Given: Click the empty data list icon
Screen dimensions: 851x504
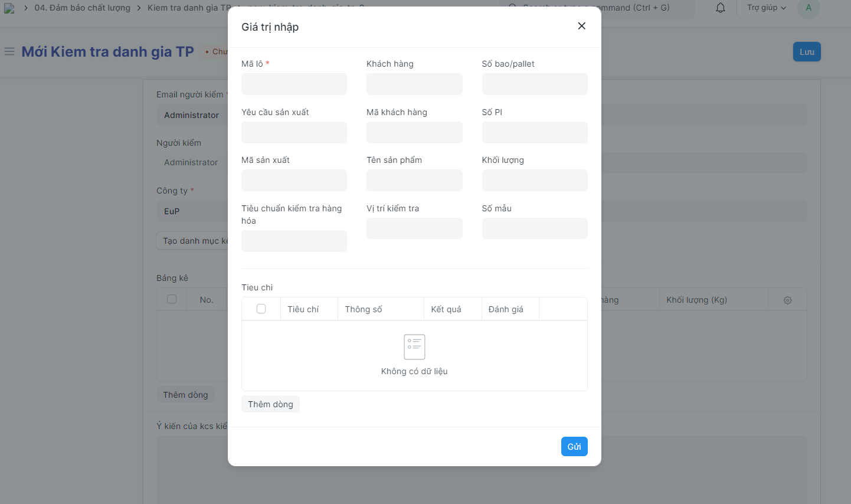Looking at the screenshot, I should pos(414,347).
